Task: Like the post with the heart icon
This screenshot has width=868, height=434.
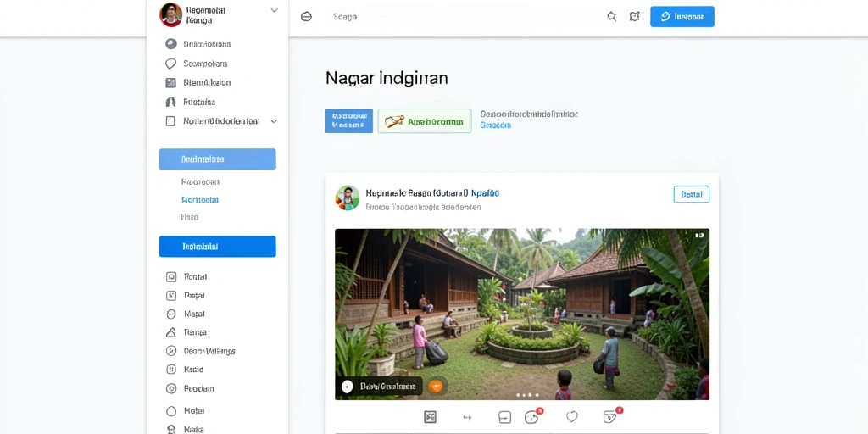Action: click(572, 417)
